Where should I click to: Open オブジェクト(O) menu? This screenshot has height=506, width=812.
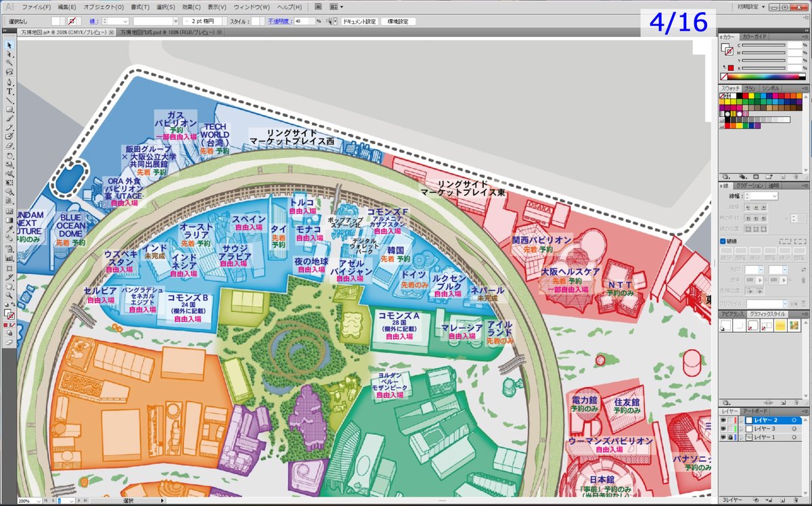(104, 6)
